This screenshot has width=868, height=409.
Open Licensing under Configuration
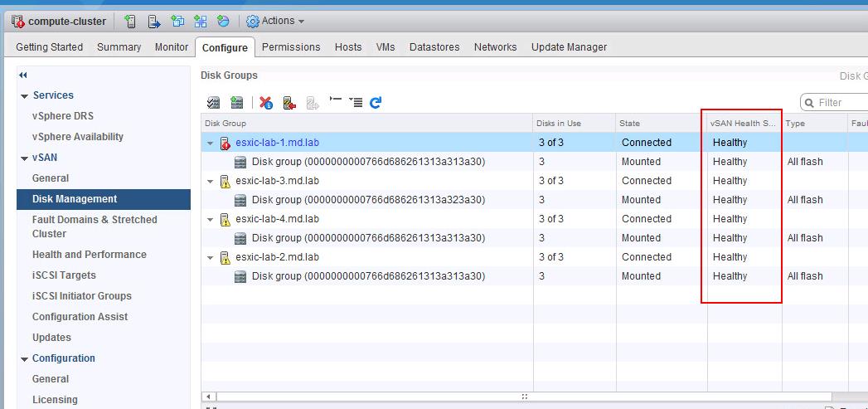(55, 400)
